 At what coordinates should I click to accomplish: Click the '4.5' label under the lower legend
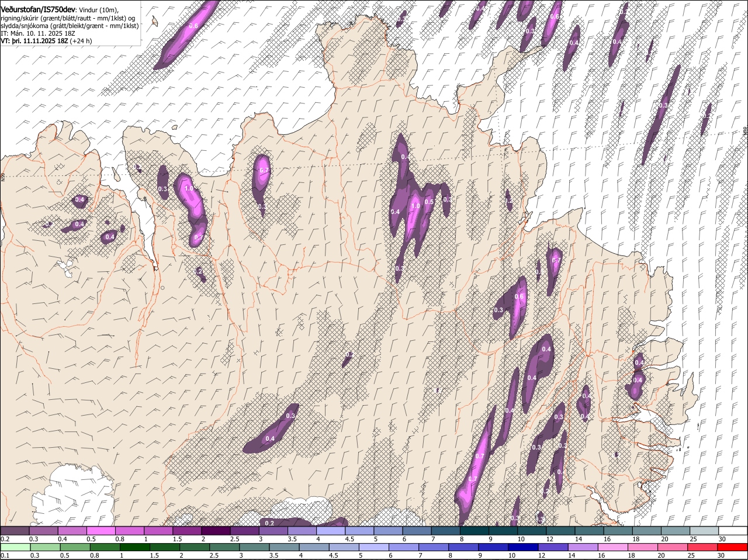333,555
